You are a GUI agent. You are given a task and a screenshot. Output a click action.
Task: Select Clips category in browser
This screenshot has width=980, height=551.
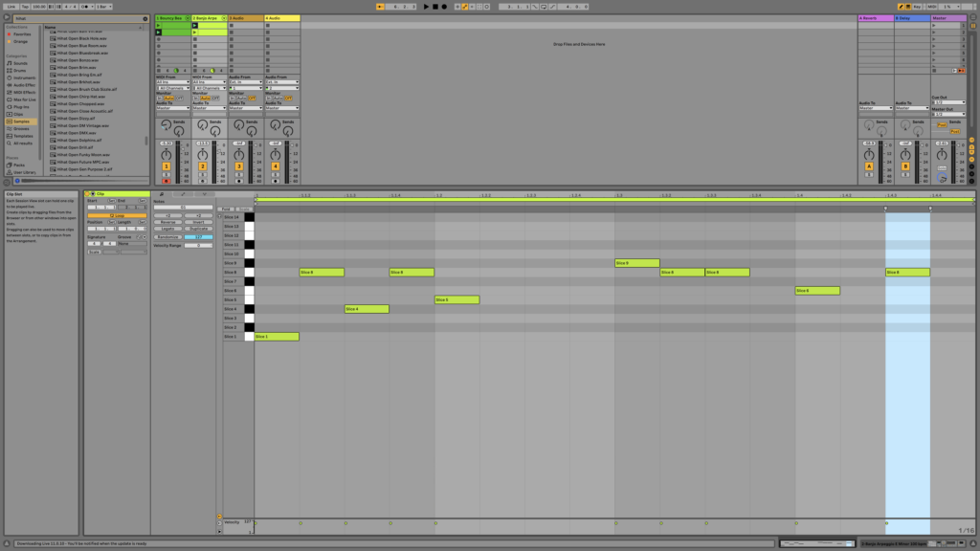(18, 115)
